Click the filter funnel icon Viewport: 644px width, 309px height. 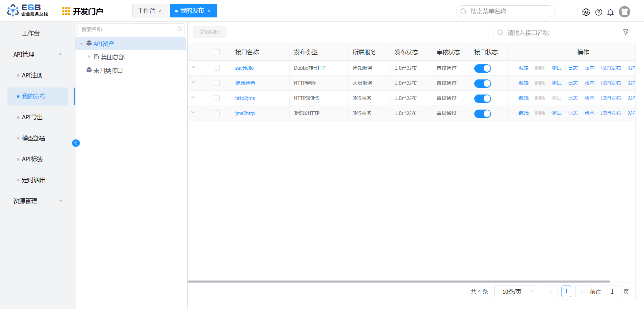coord(626,32)
